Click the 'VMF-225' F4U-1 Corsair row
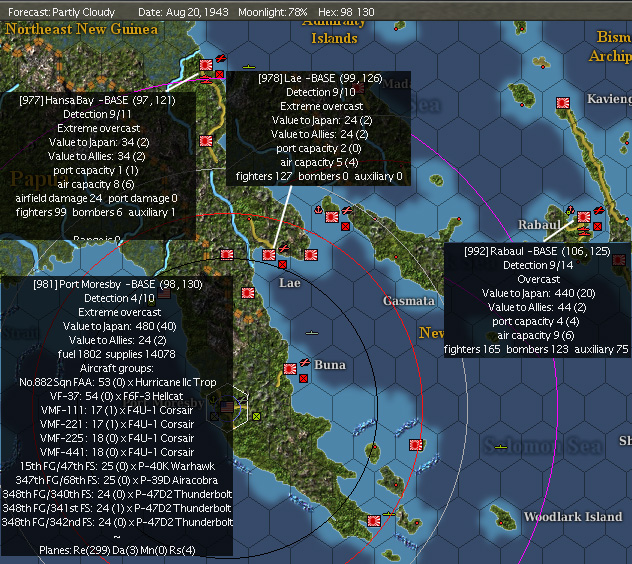Viewport: 632px width, 564px height. [x=117, y=438]
